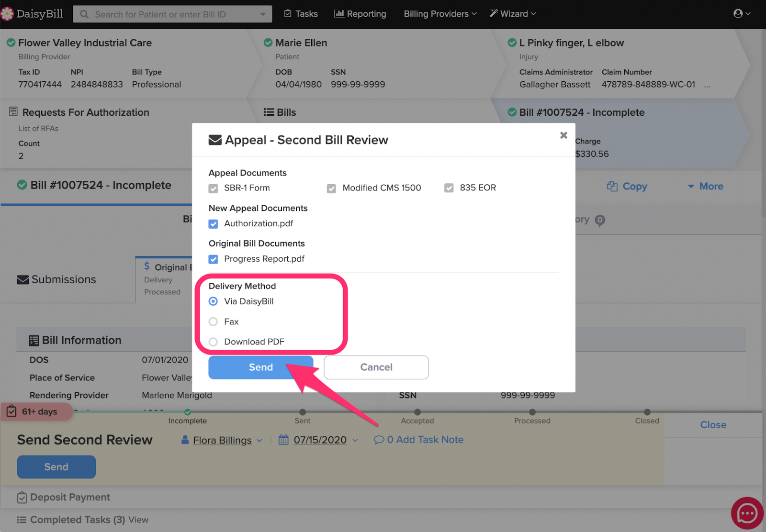Click the Bills list icon
Screen dimensions: 766x532
point(269,112)
